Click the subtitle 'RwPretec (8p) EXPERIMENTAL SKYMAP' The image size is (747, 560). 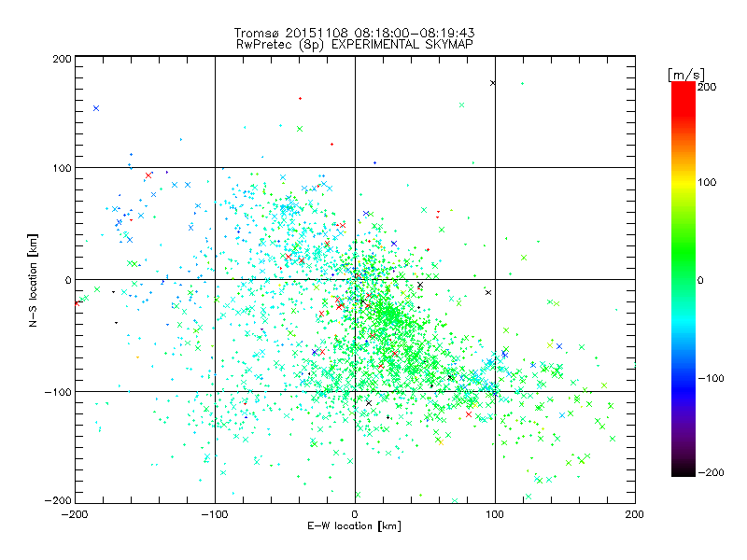355,44
